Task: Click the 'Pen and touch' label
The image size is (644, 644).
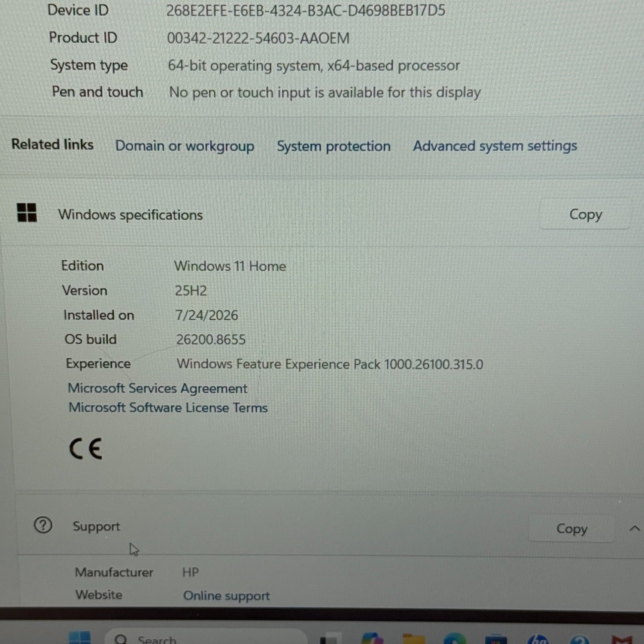Action: coord(97,92)
